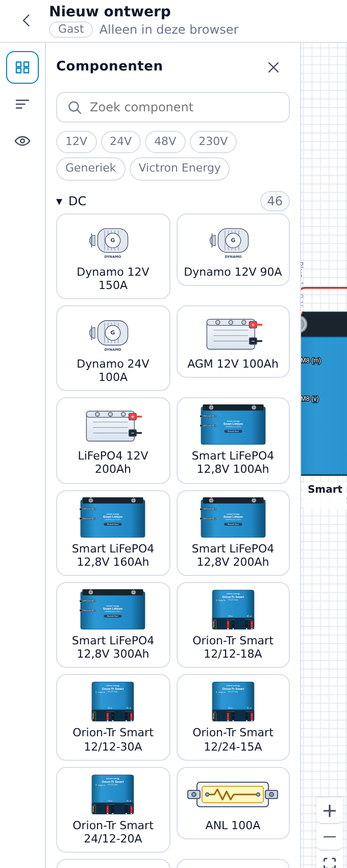347x868 pixels.
Task: Click the blue Smart battery on canvas
Action: pos(324,393)
